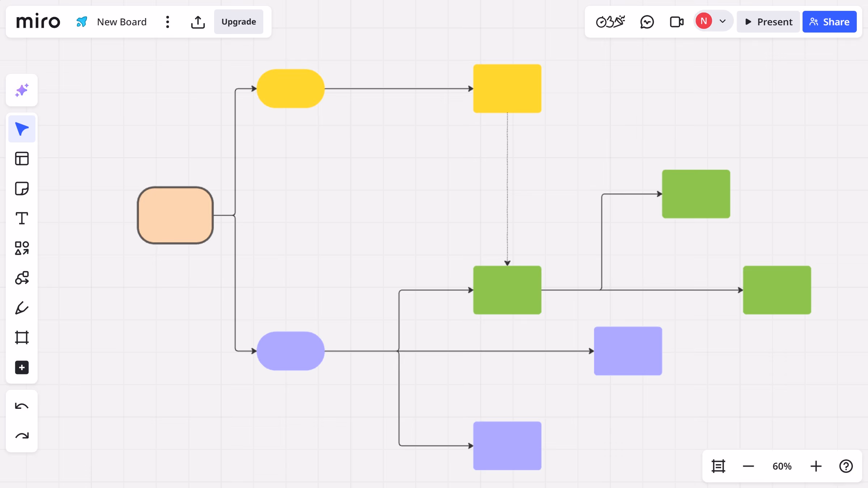Viewport: 868px width, 488px height.
Task: Open activities timer and reactions icon
Action: 610,22
